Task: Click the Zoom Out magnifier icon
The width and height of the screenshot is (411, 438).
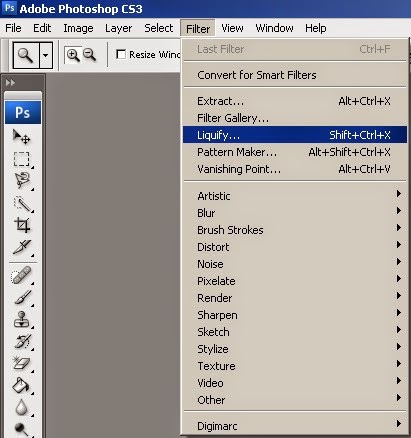Action: tap(90, 55)
